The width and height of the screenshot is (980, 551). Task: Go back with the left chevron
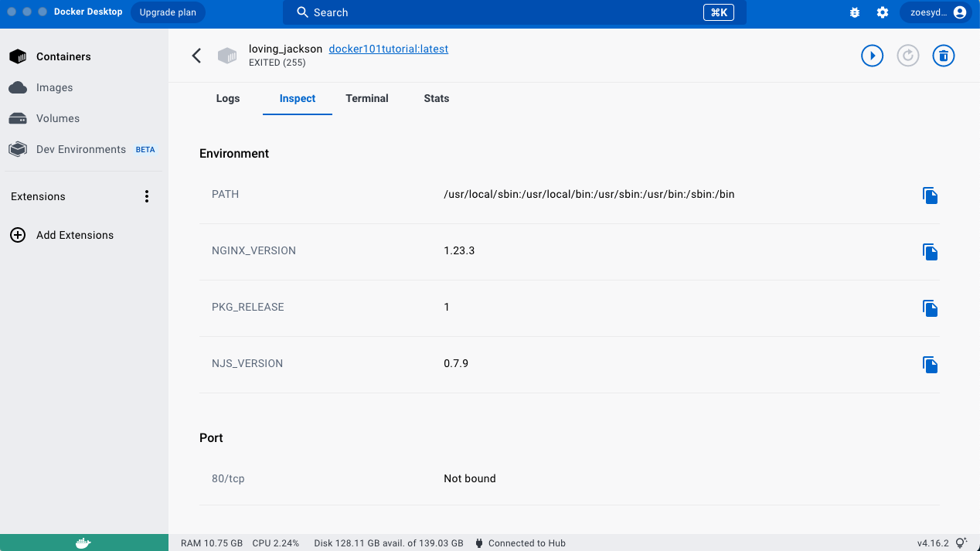[x=196, y=56]
